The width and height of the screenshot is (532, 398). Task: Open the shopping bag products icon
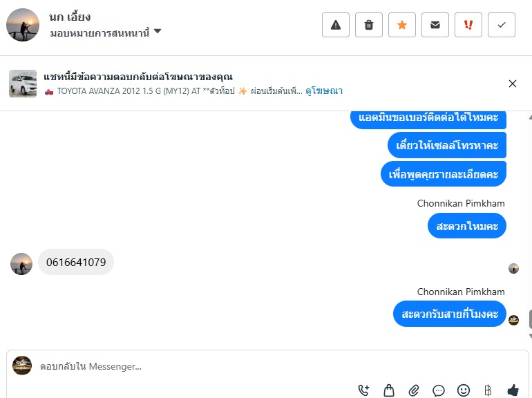(x=389, y=390)
